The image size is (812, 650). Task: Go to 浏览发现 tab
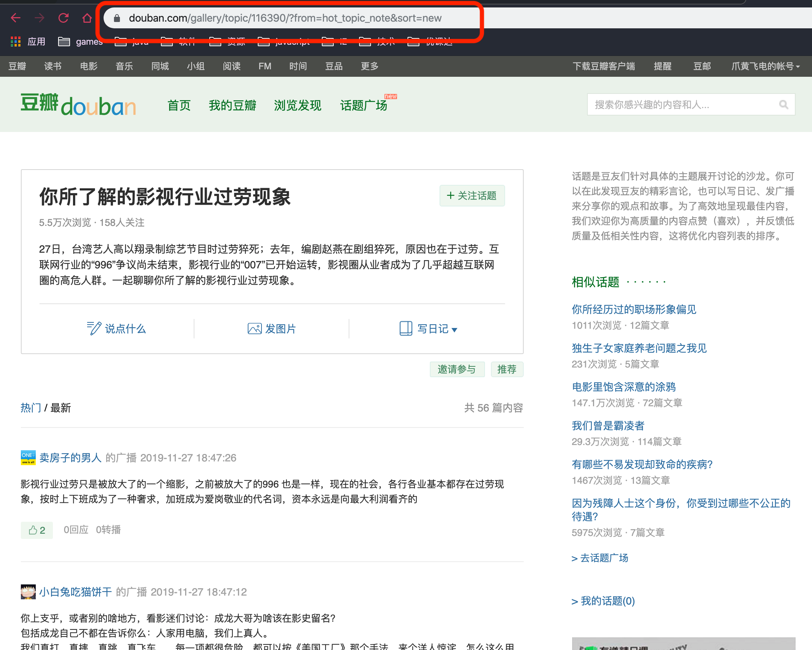[x=298, y=105]
